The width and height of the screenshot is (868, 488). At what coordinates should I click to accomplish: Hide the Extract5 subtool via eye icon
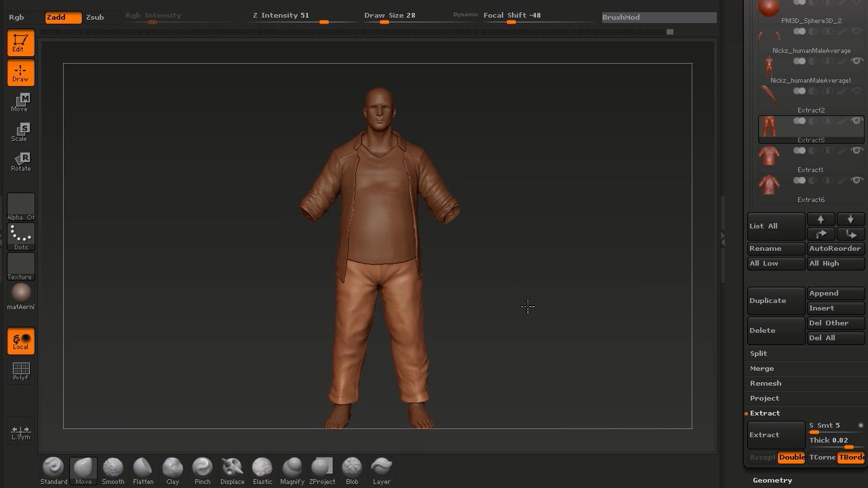pyautogui.click(x=856, y=121)
